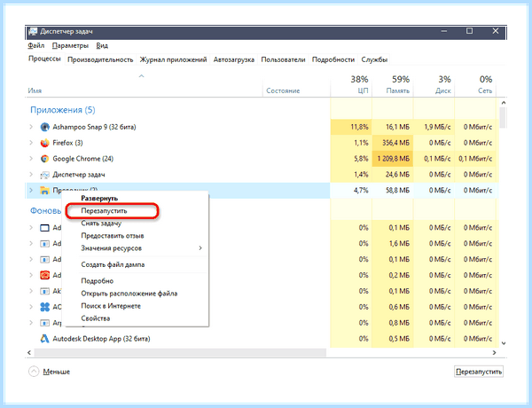Screen dimensions: 532x408
Task: Expand the Firefox (3) process group
Action: (31, 143)
